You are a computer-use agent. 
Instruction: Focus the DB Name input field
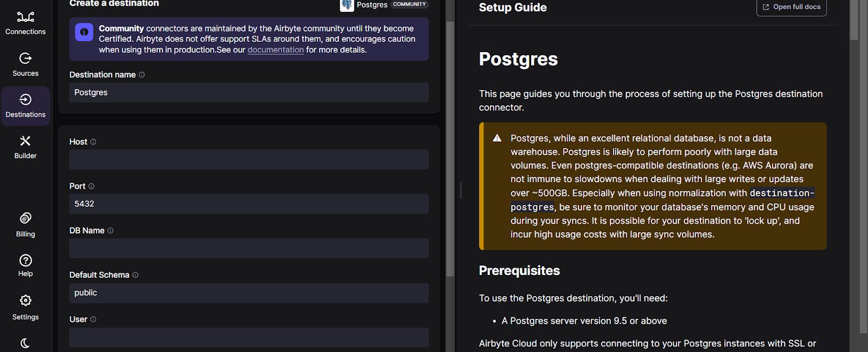coord(249,248)
